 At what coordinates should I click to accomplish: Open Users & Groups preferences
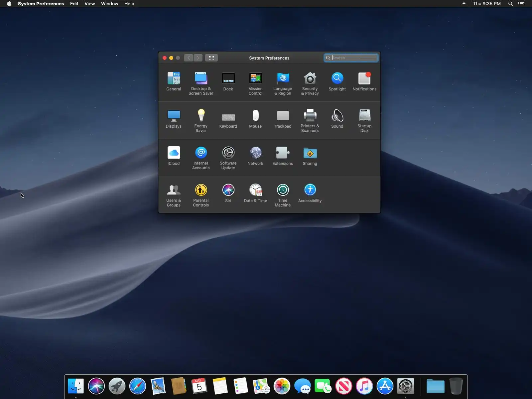(x=174, y=195)
